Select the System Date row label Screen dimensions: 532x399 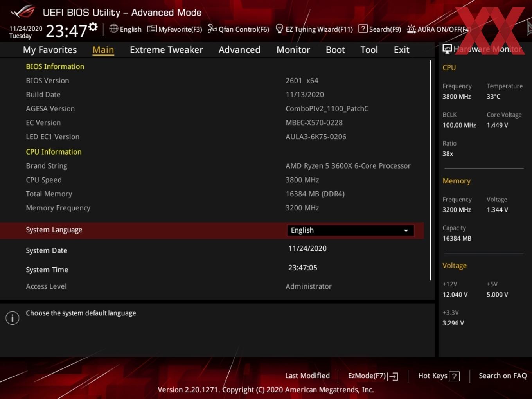(47, 250)
